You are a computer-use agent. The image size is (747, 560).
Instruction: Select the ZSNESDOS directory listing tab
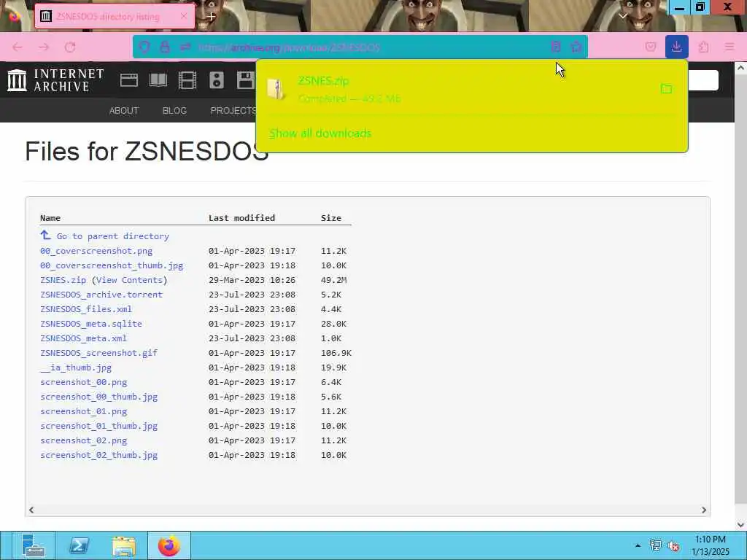tap(115, 16)
